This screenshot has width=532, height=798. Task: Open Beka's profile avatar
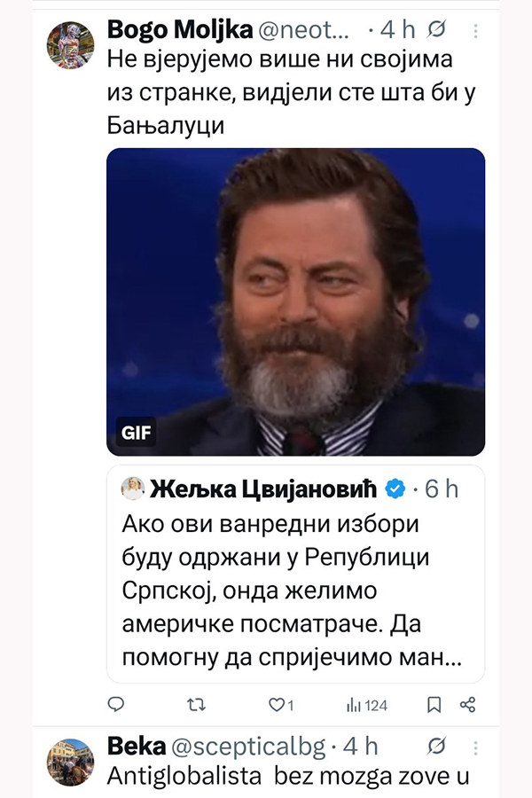[x=71, y=761]
